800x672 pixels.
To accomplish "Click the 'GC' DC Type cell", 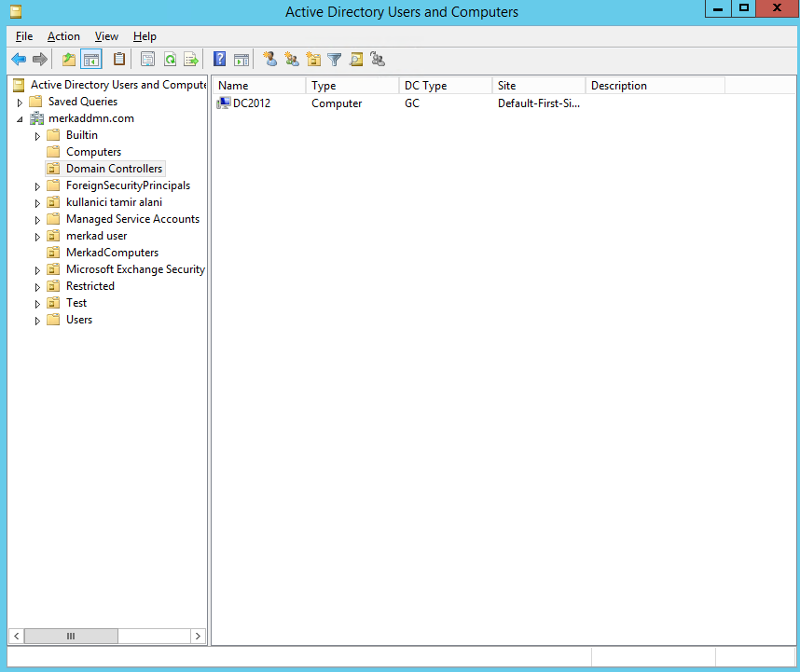I will (x=412, y=103).
